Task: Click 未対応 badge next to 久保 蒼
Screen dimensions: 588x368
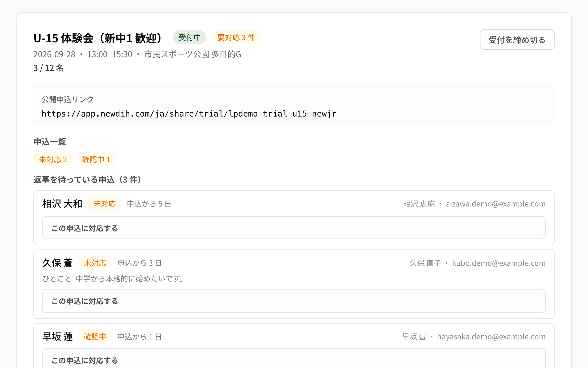Action: 95,263
